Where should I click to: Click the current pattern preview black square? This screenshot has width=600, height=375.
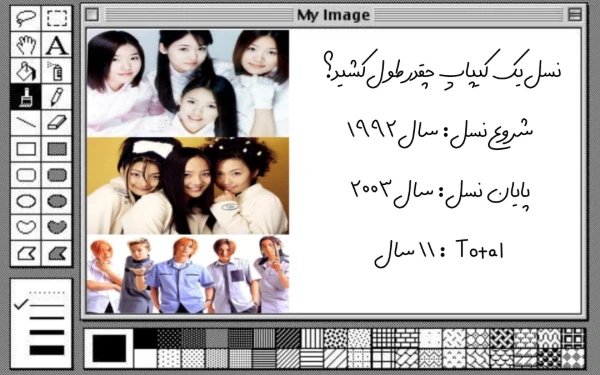point(109,348)
